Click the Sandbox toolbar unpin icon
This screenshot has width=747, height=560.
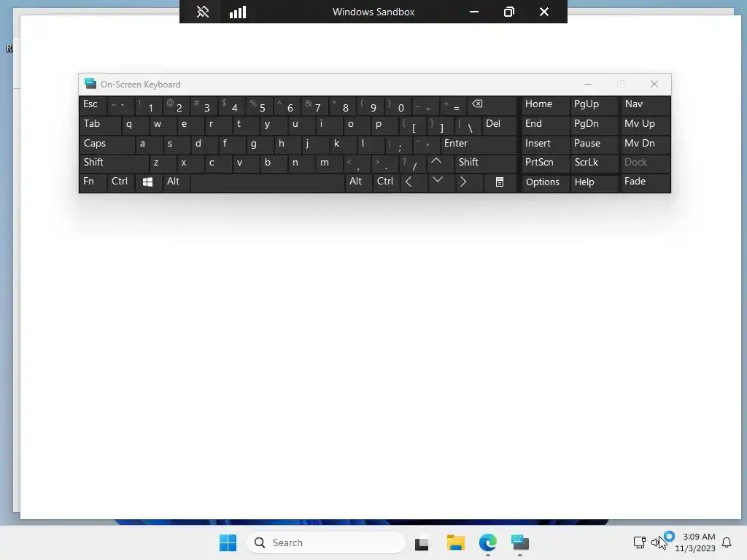203,12
